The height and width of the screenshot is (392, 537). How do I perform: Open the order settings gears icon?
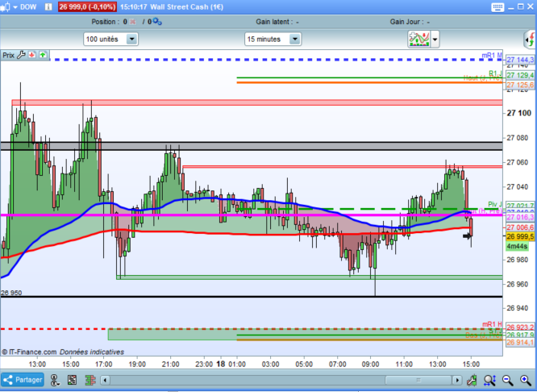click(x=157, y=22)
